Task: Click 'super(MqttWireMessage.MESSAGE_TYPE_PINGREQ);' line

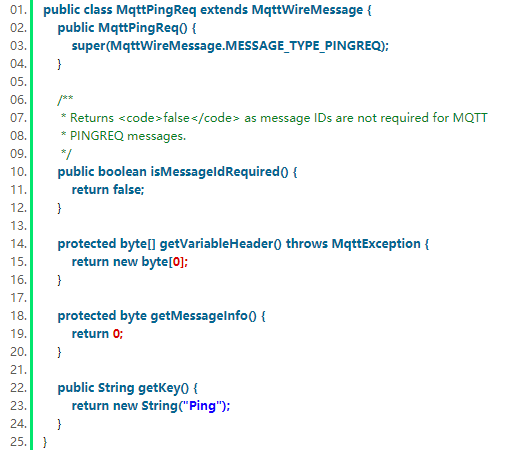Action: 230,46
